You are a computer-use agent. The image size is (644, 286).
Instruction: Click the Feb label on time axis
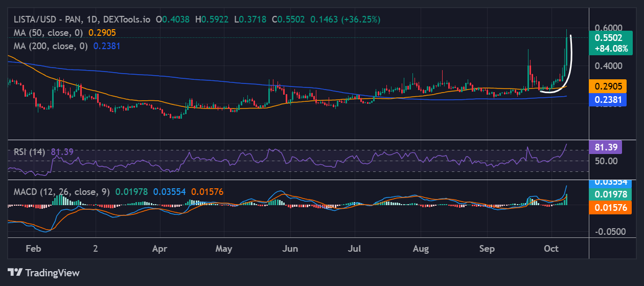[x=33, y=249]
